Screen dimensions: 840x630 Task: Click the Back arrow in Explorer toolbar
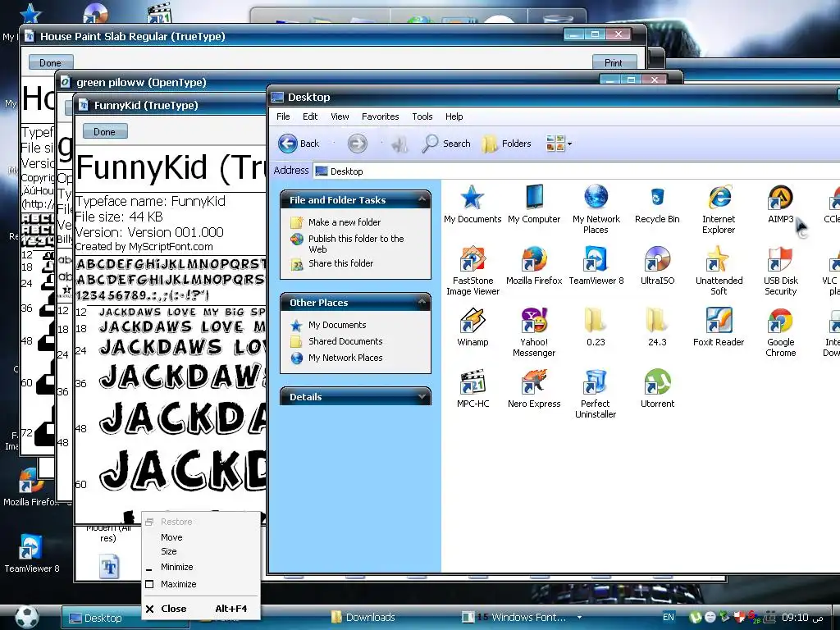[x=299, y=144]
